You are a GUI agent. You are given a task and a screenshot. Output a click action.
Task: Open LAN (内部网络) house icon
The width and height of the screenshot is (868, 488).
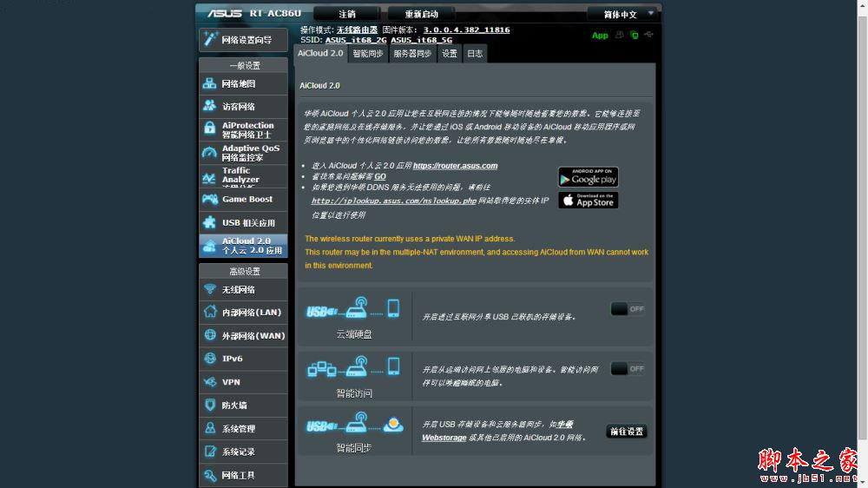pyautogui.click(x=210, y=312)
